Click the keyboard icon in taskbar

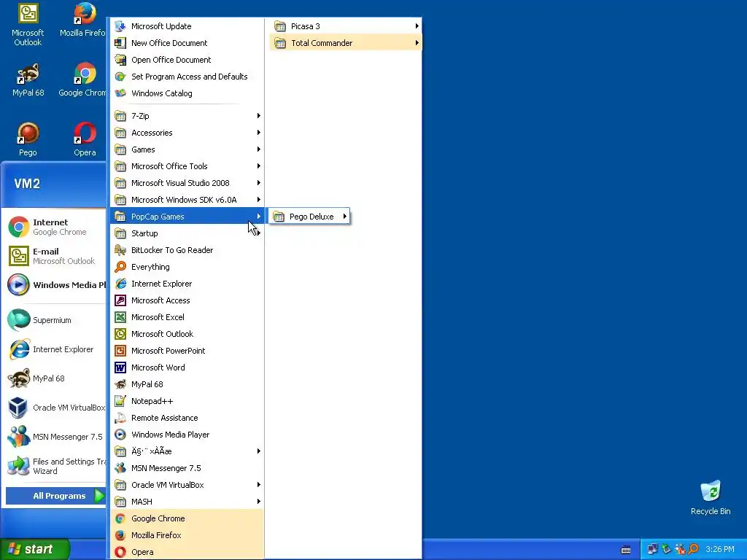click(626, 550)
